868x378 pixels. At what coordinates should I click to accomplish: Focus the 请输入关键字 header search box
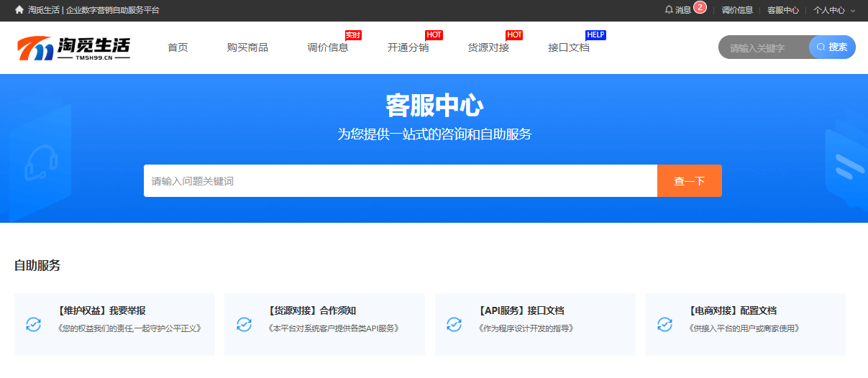click(x=764, y=47)
